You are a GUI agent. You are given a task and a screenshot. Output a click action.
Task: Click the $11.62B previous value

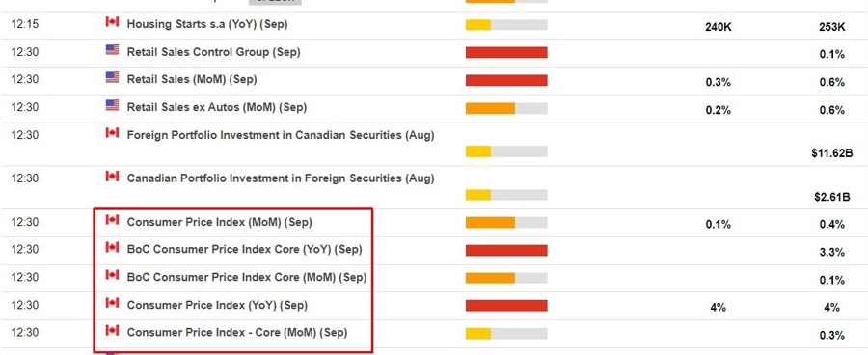pos(832,153)
